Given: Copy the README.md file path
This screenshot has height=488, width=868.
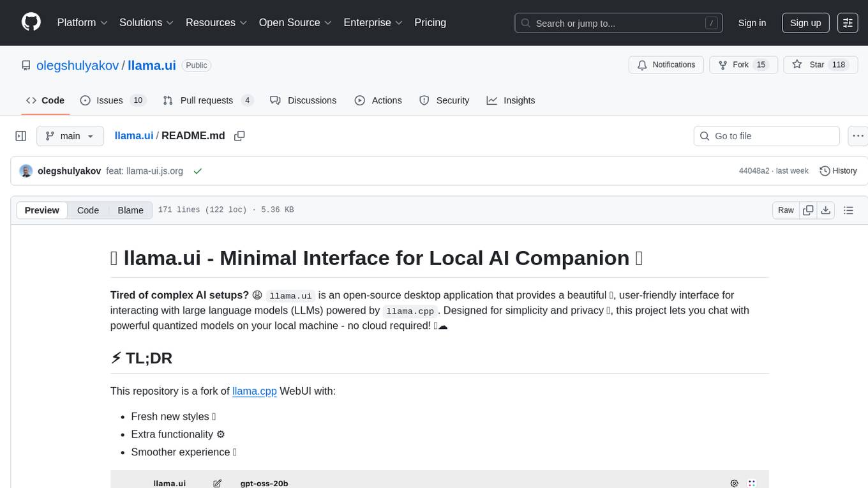Looking at the screenshot, I should (239, 136).
